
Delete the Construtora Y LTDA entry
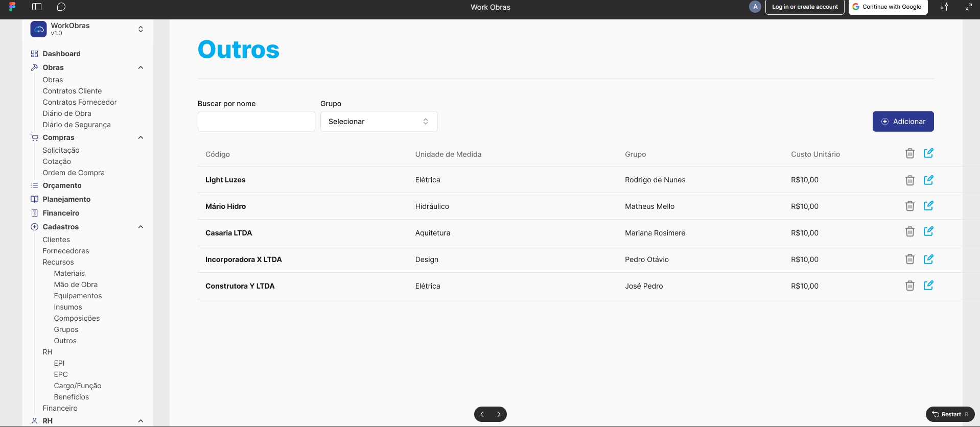(x=909, y=286)
